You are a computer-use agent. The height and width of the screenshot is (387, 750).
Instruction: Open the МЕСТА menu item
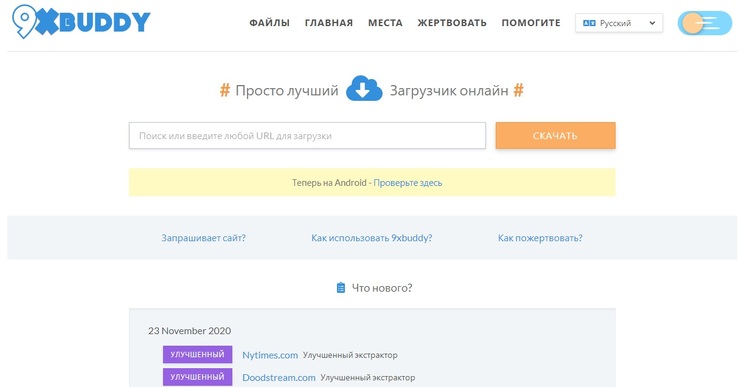[x=385, y=22]
